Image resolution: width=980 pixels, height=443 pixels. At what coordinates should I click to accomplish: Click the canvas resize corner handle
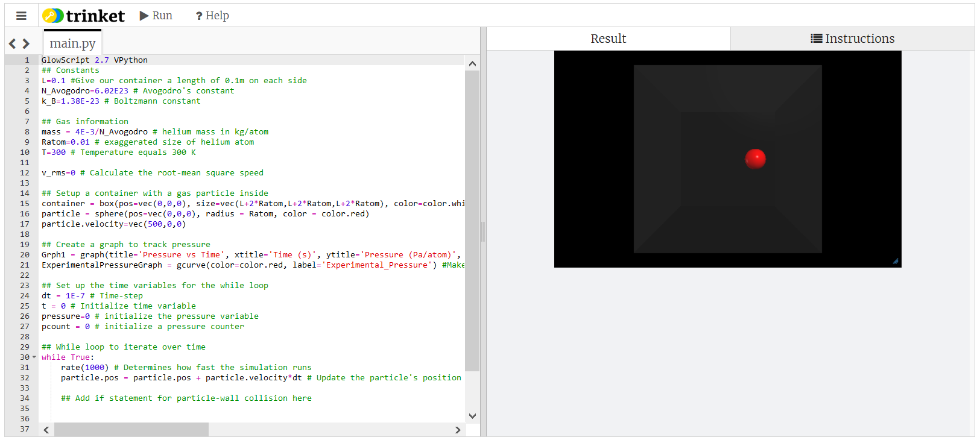coord(896,262)
